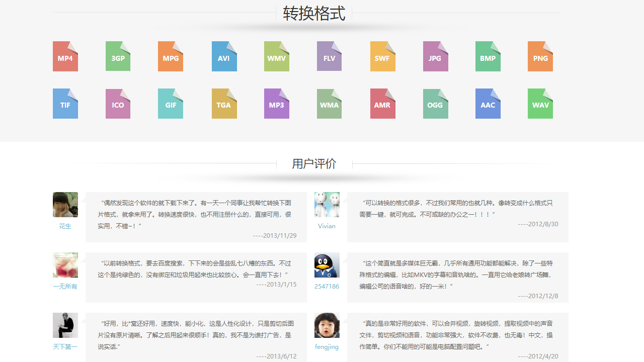Select the OGG format icon
This screenshot has height=362, width=644.
click(x=435, y=104)
